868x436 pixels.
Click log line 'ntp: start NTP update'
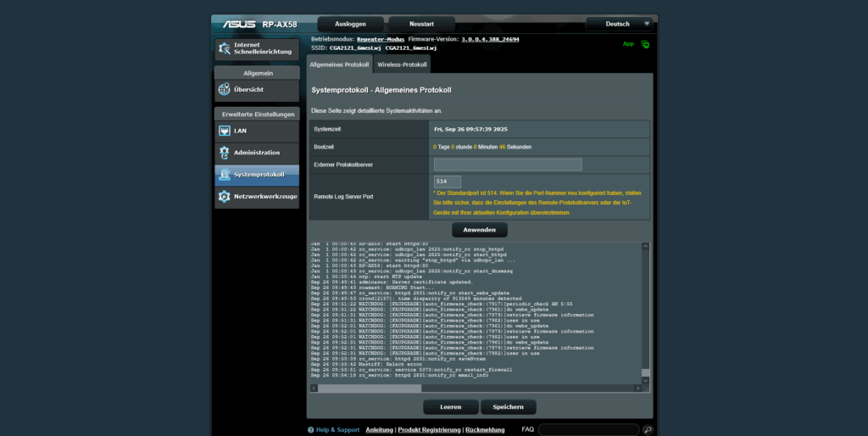pyautogui.click(x=366, y=277)
